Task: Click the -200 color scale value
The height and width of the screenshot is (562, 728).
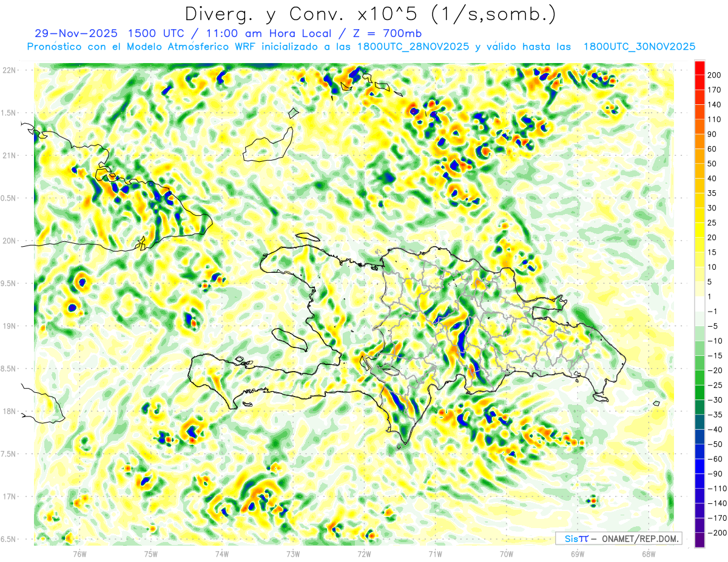Action: point(717,534)
